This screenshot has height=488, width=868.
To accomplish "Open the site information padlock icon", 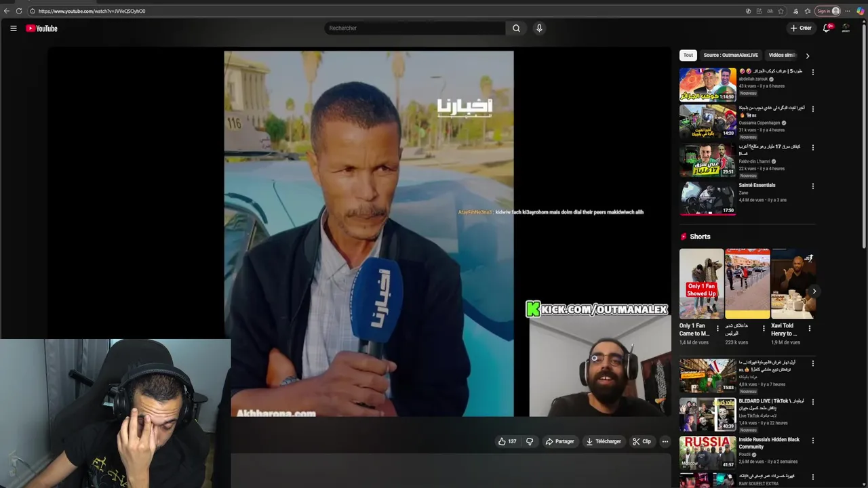I will tap(32, 11).
